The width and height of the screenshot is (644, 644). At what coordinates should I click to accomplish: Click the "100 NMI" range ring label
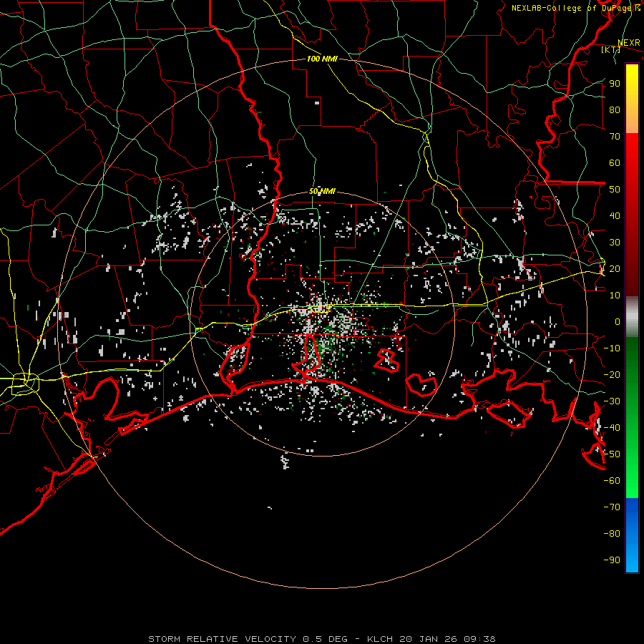pyautogui.click(x=322, y=59)
